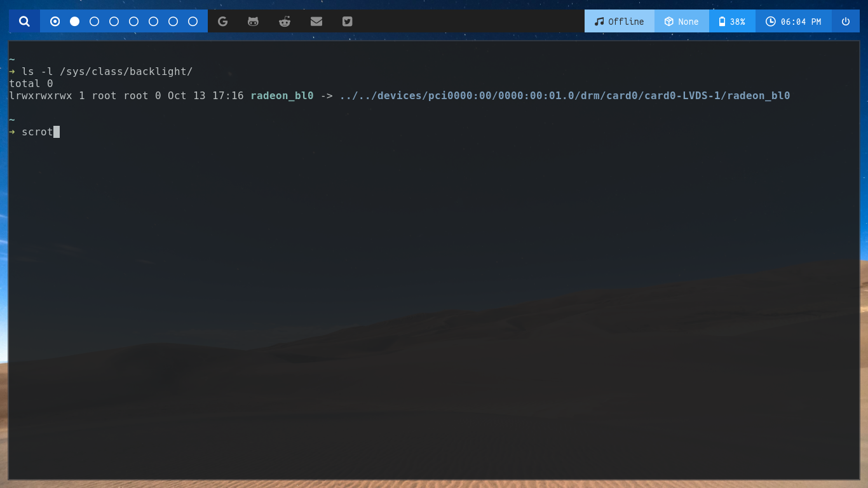Image resolution: width=868 pixels, height=488 pixels.
Task: Open the mail envelope icon
Action: tap(316, 21)
